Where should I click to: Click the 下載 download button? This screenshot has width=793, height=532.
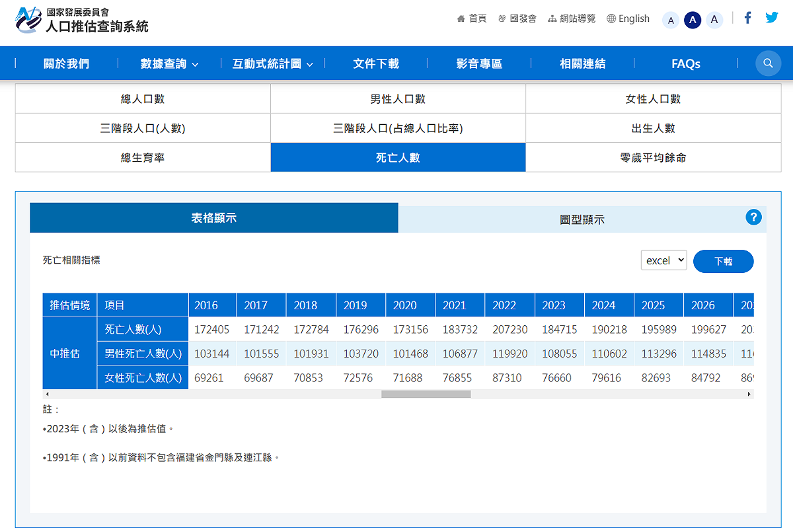tap(724, 261)
